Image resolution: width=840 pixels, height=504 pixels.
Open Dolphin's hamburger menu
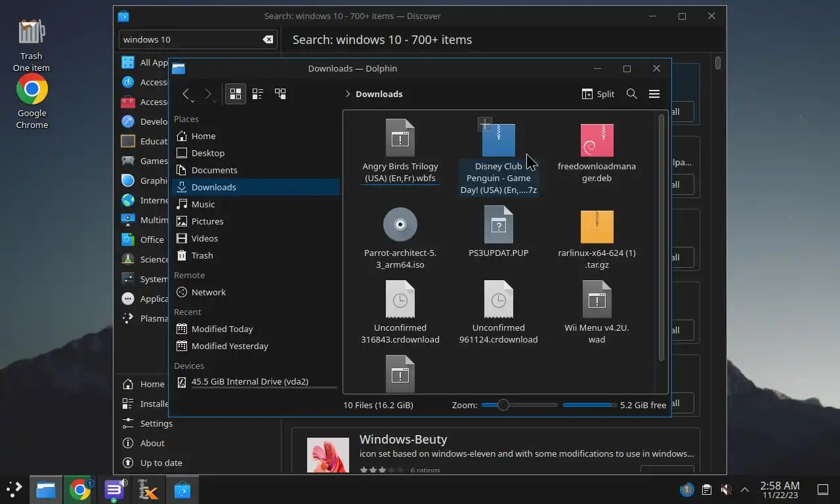point(654,94)
